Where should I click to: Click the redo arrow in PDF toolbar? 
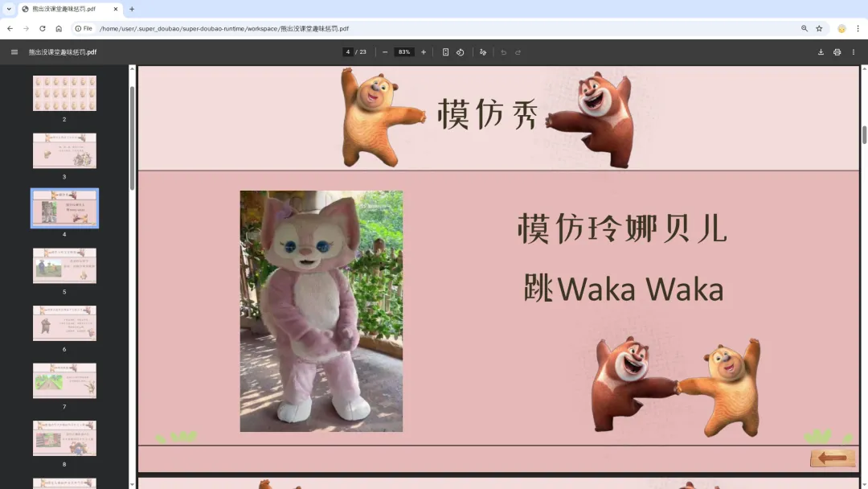pos(518,52)
